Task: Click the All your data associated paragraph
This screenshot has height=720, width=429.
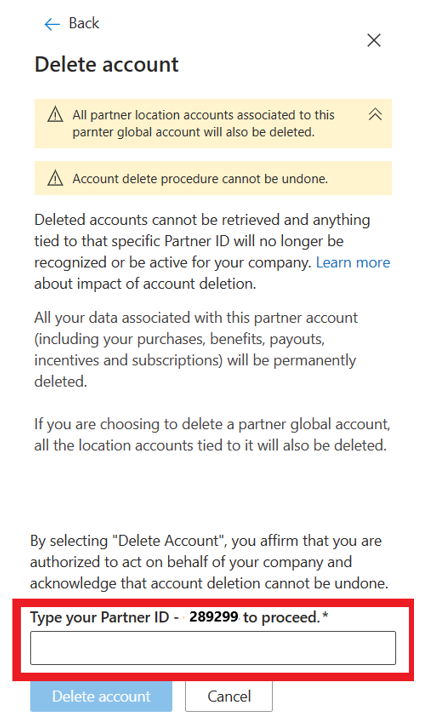Action: (x=196, y=349)
